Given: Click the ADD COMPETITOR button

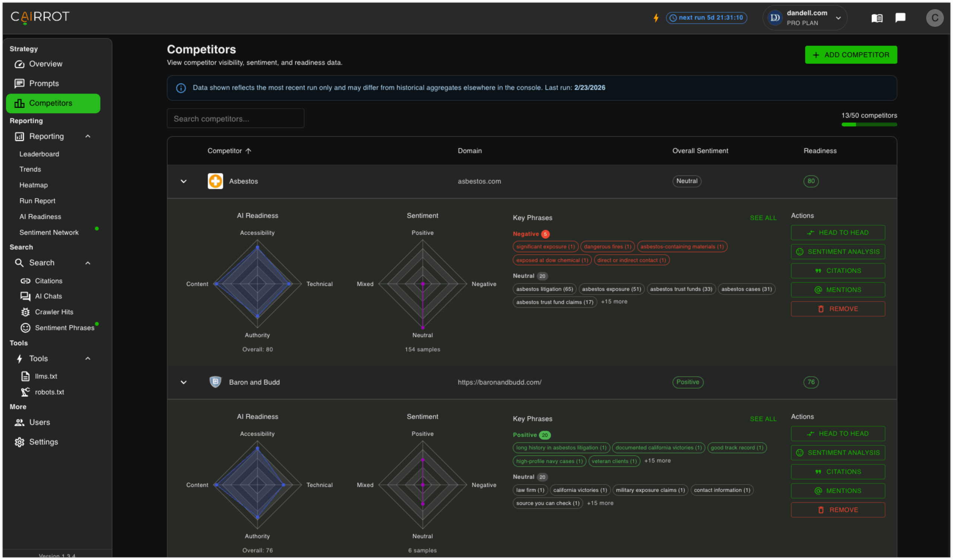Looking at the screenshot, I should click(x=851, y=54).
